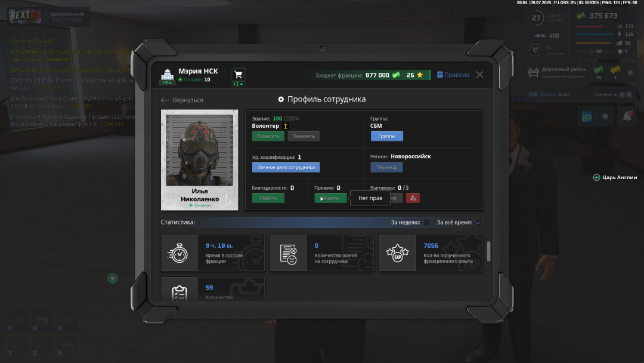Viewport: 644px width, 363px height.
Task: Click the yellow cash reward icon above 1
Action: click(x=615, y=69)
